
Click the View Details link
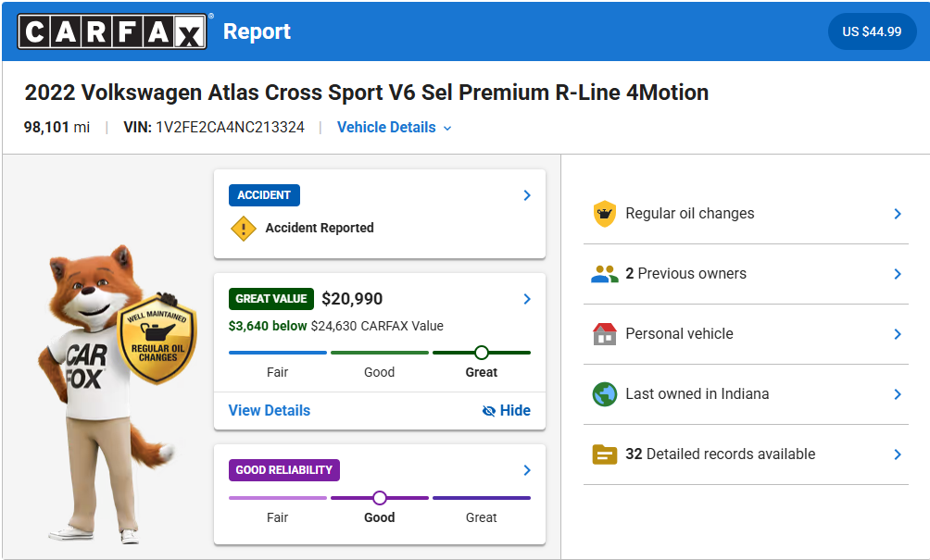[x=270, y=411]
